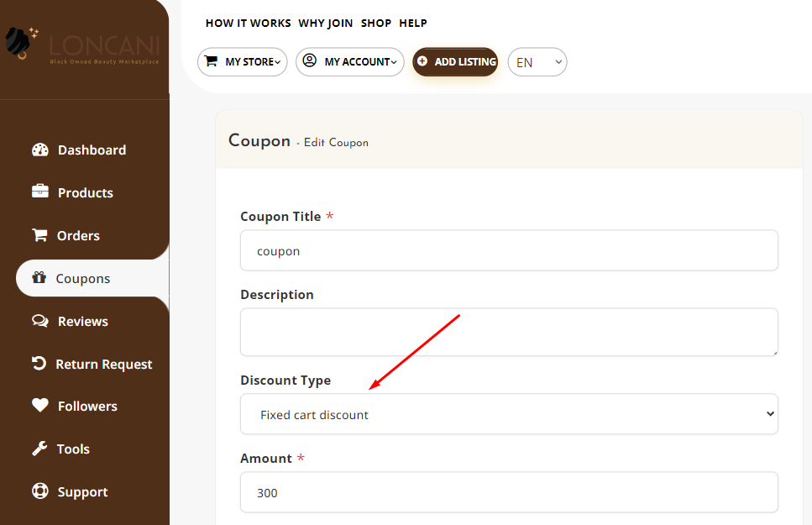The height and width of the screenshot is (525, 812).
Task: Go to Shop link
Action: tap(376, 24)
